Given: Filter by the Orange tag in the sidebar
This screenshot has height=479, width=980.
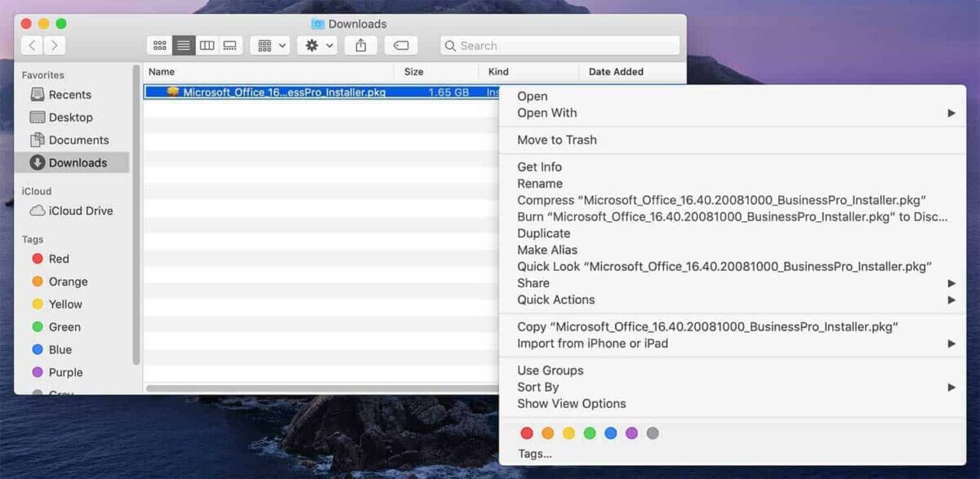Looking at the screenshot, I should click(x=60, y=282).
